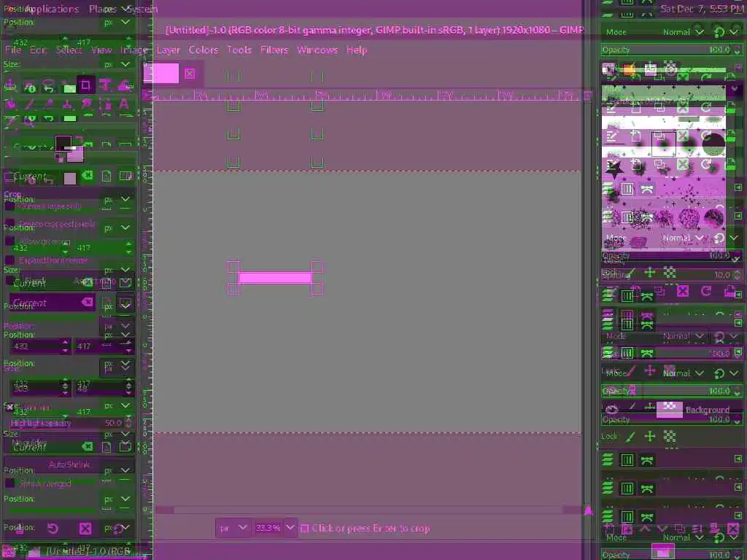Viewport: 747px width, 560px height.
Task: Click delete tool preset X icon
Action: (x=85, y=528)
